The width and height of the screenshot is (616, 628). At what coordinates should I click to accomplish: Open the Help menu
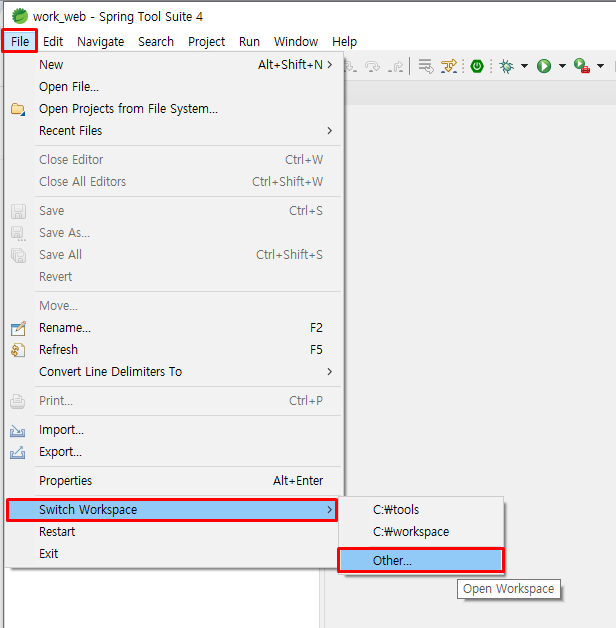(x=344, y=41)
